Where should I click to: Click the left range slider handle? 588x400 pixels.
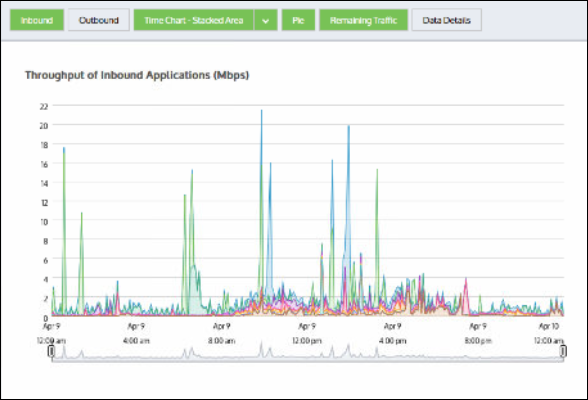pos(51,351)
